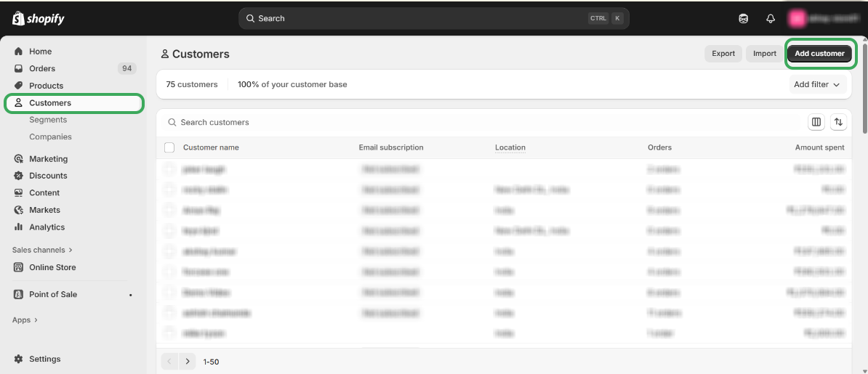Click the Add customer button
Image resolution: width=868 pixels, height=374 pixels.
(819, 54)
